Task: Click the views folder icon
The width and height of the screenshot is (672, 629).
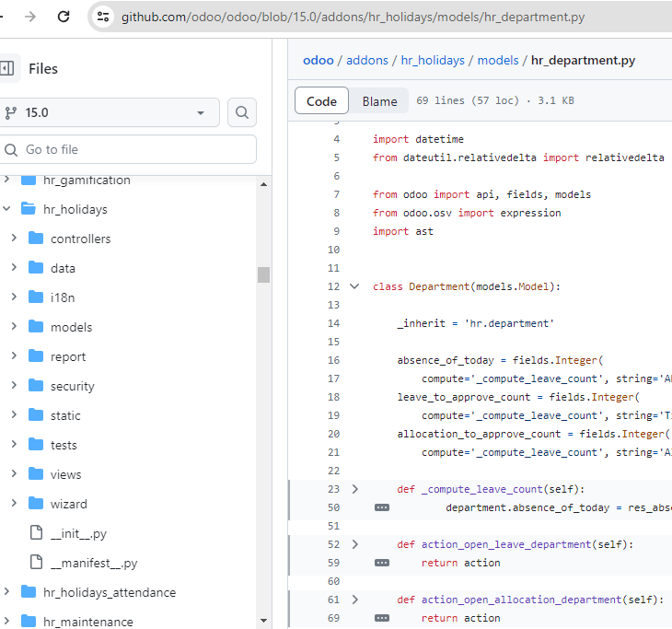Action: (36, 473)
